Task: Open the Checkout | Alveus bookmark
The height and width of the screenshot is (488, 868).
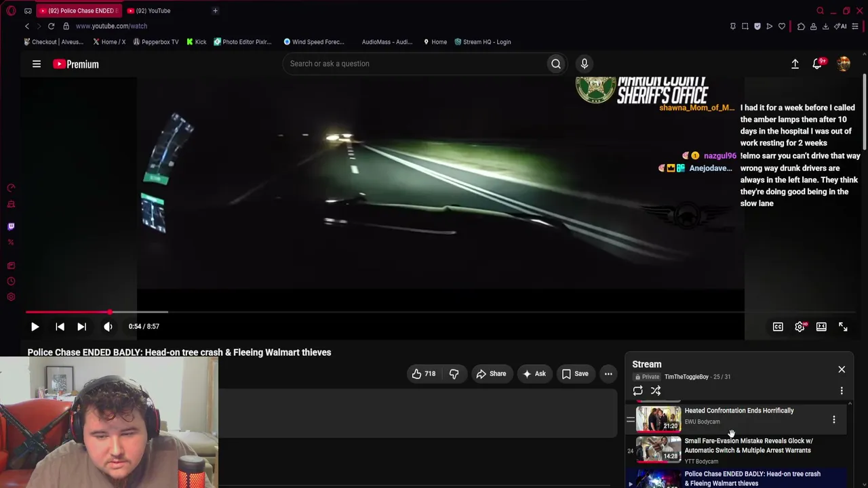Action: tap(54, 42)
